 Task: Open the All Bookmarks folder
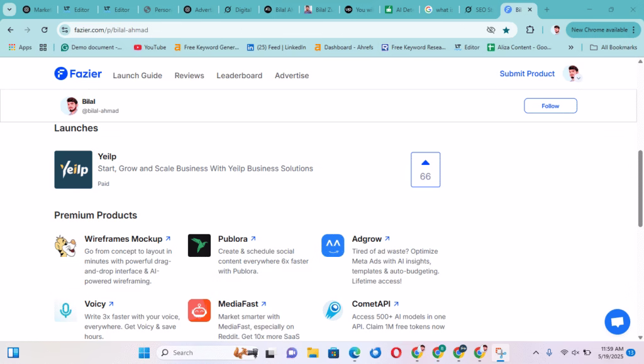[x=613, y=47]
